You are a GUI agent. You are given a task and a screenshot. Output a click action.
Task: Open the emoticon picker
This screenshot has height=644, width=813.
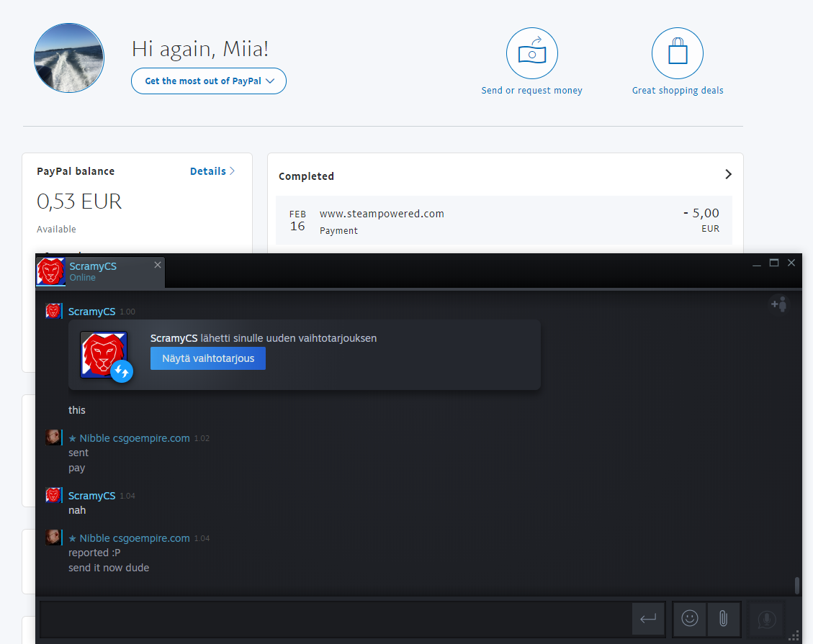pyautogui.click(x=690, y=618)
